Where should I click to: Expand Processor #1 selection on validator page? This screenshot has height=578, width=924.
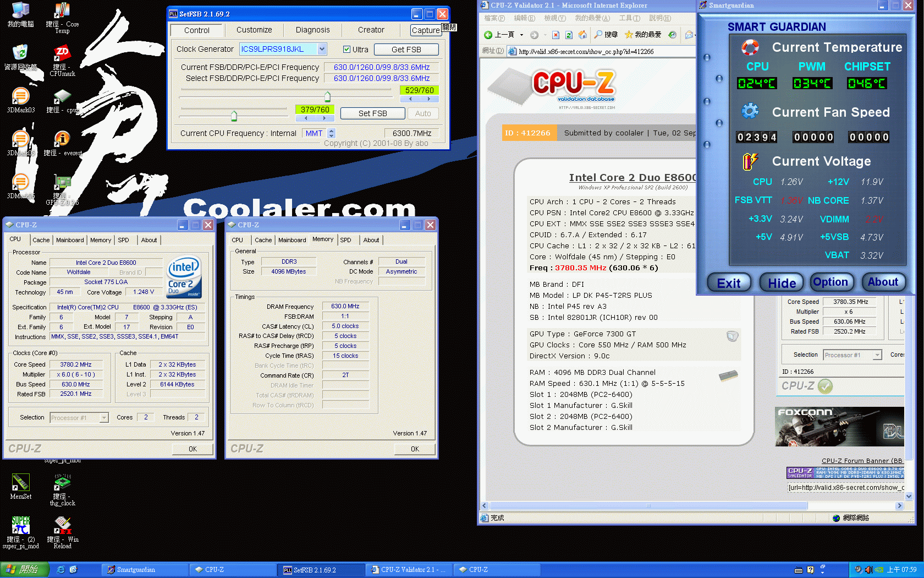(877, 355)
